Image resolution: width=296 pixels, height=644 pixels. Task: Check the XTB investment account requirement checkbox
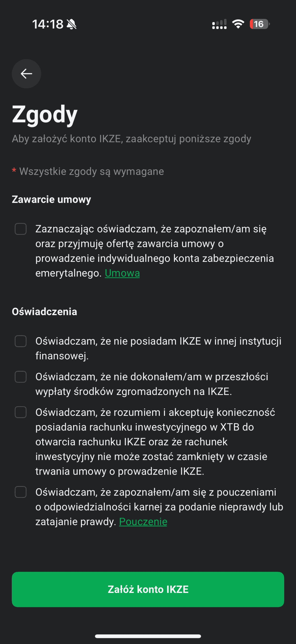21,412
